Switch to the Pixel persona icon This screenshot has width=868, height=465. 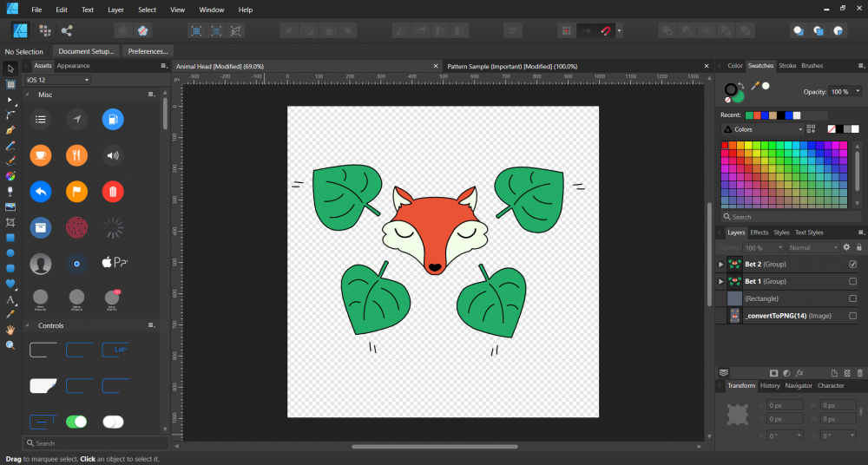click(44, 30)
